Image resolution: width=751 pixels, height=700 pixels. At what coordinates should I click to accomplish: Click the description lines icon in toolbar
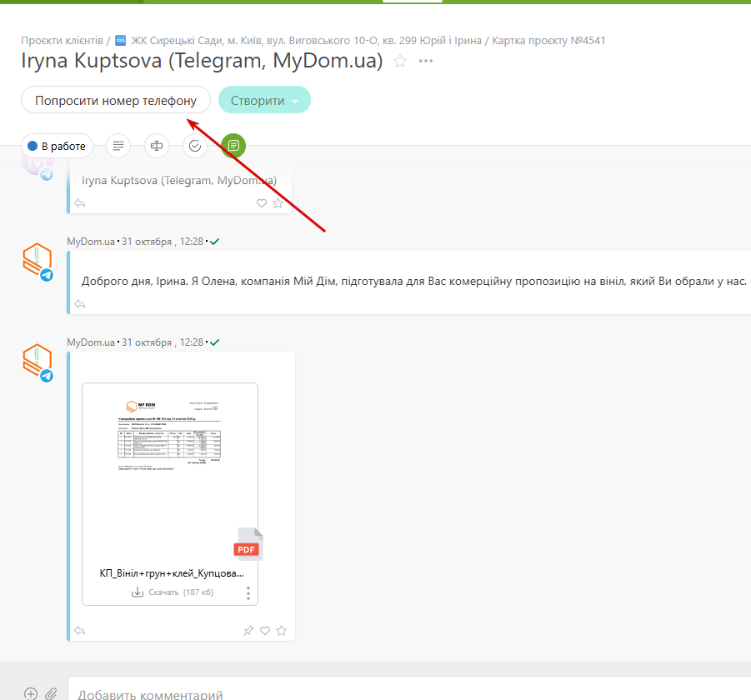[118, 146]
